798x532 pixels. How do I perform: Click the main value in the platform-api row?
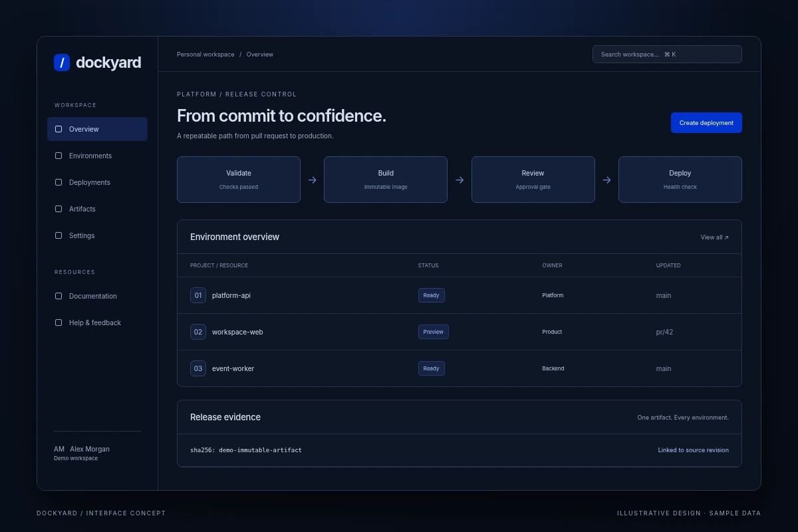(x=664, y=295)
